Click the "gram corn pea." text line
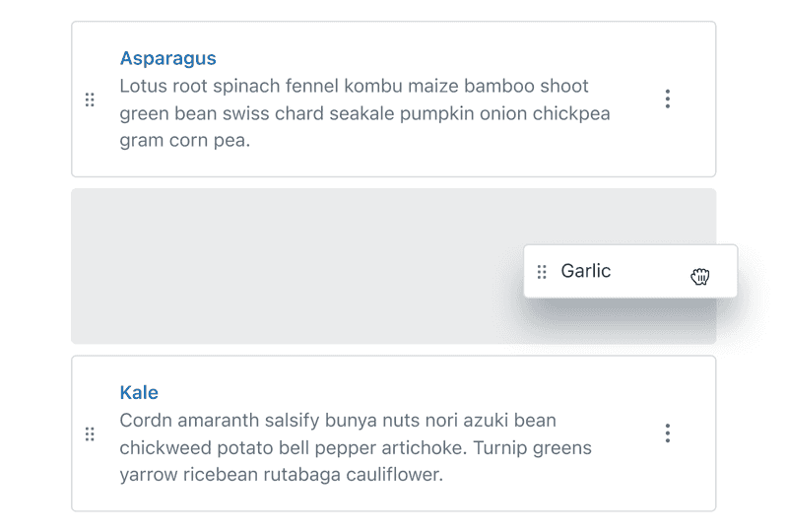Image resolution: width=788 pixels, height=532 pixels. point(185,141)
